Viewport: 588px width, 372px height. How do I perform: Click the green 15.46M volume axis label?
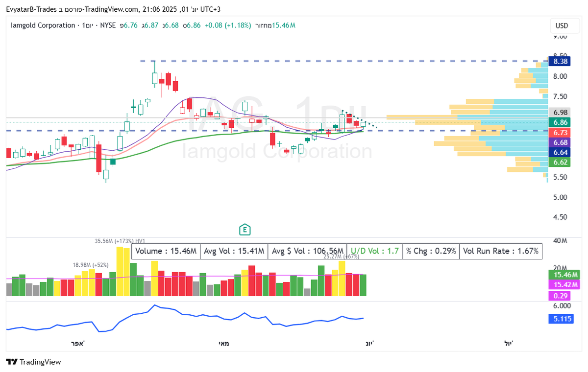point(563,275)
